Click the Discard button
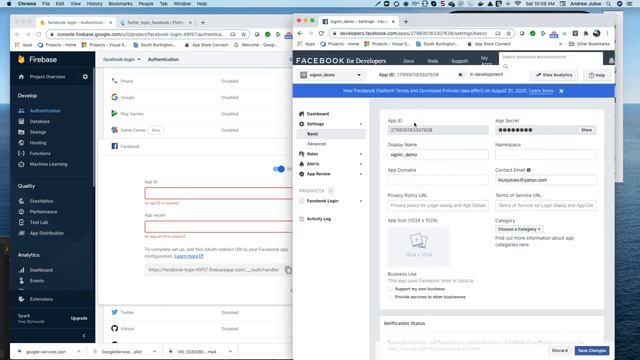Screen dimensions: 640x360 (x=560, y=351)
